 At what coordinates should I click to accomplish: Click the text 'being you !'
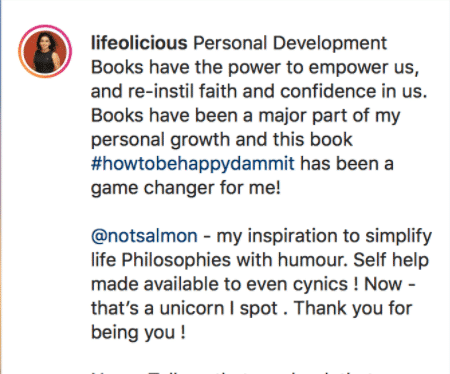138,332
